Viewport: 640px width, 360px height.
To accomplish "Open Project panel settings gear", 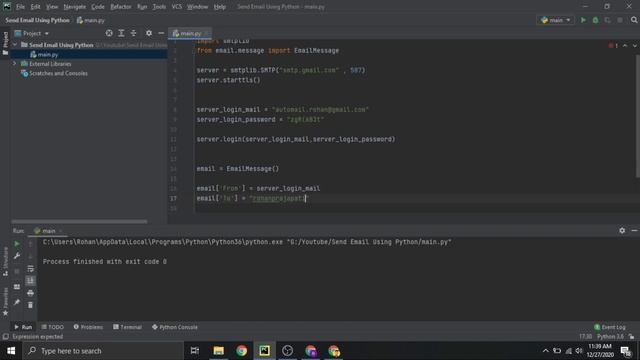I will pyautogui.click(x=149, y=33).
